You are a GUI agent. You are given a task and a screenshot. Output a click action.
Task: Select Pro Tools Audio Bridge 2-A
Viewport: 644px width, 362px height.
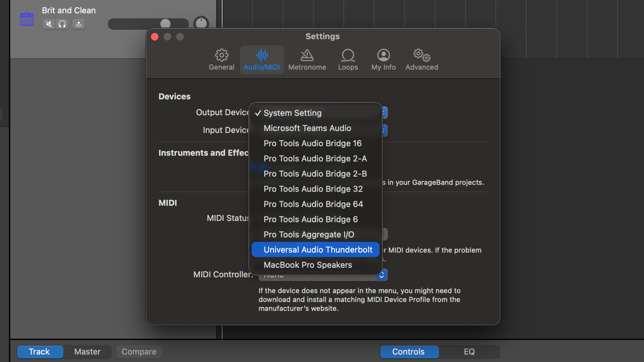pyautogui.click(x=315, y=159)
